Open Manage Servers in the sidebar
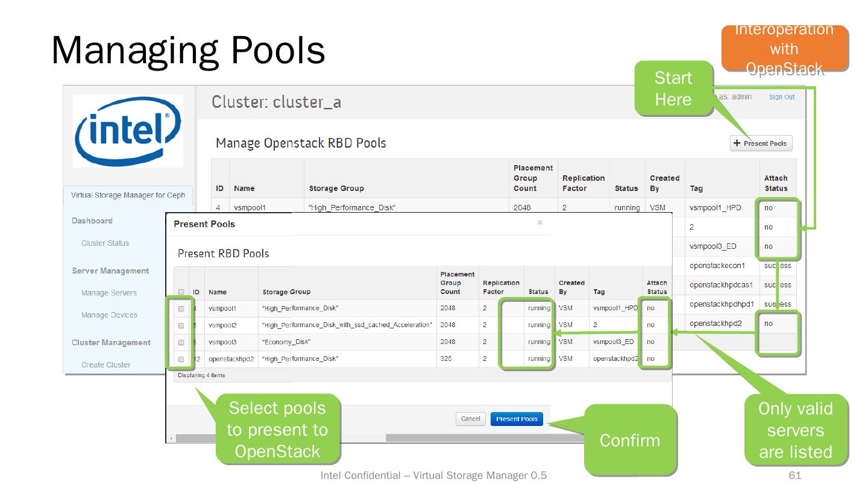This screenshot has width=868, height=488. pos(109,293)
